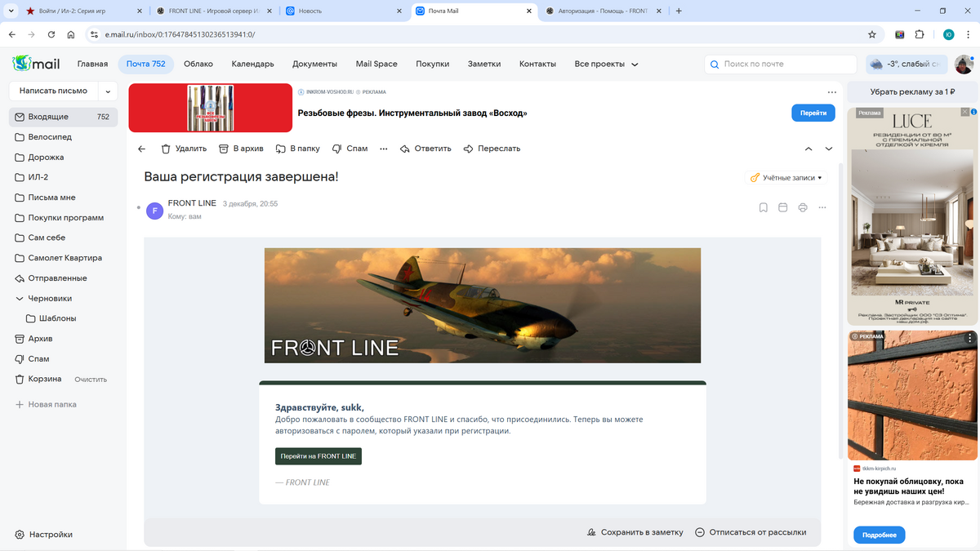Click the back arrow to return to inbox

coord(141,149)
